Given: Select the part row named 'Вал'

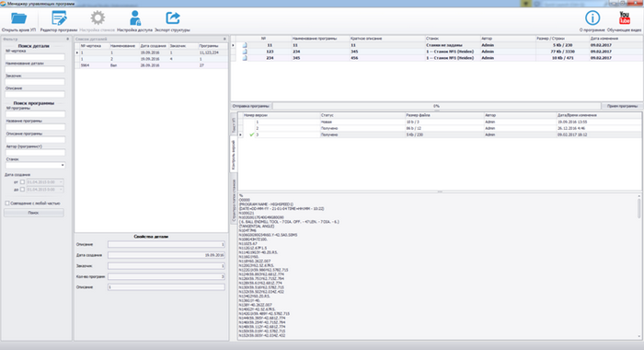Looking at the screenshot, I should (x=151, y=65).
